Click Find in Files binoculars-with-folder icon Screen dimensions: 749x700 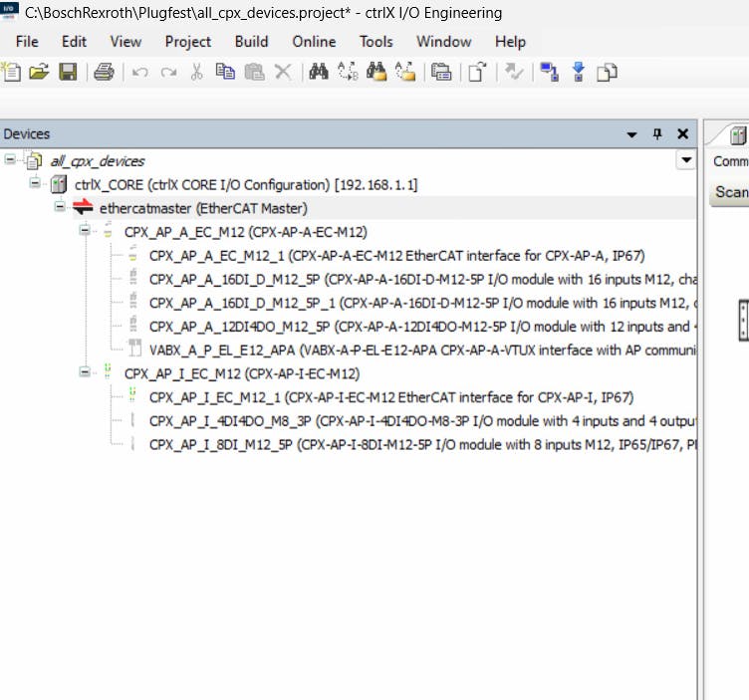pyautogui.click(x=376, y=72)
